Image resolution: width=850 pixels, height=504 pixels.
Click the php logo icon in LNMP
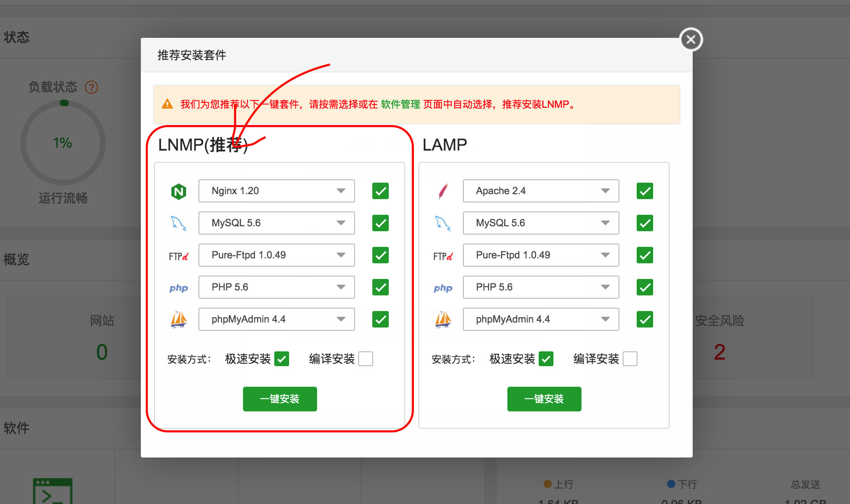(x=179, y=288)
